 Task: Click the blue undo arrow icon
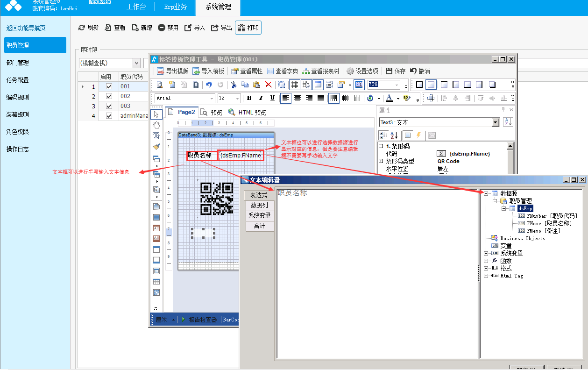click(209, 85)
